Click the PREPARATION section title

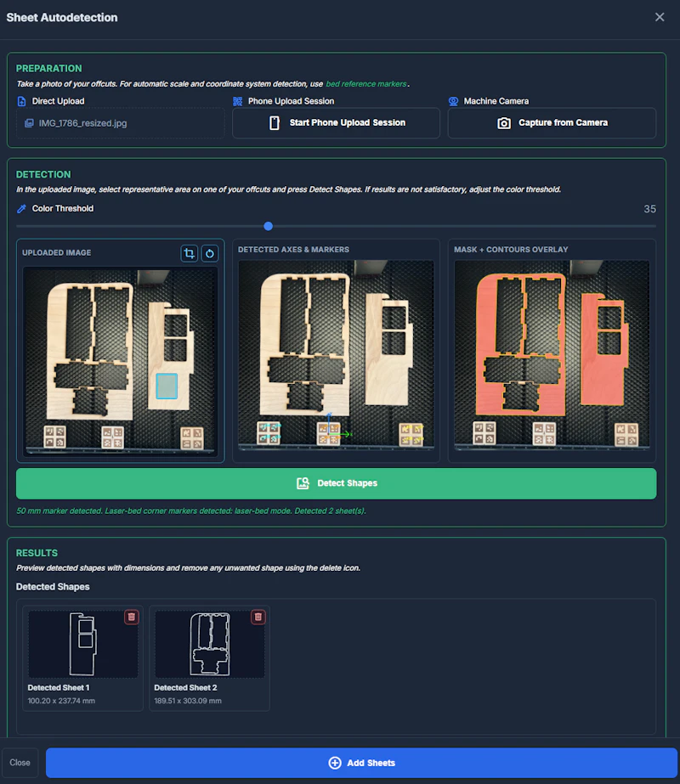point(48,69)
